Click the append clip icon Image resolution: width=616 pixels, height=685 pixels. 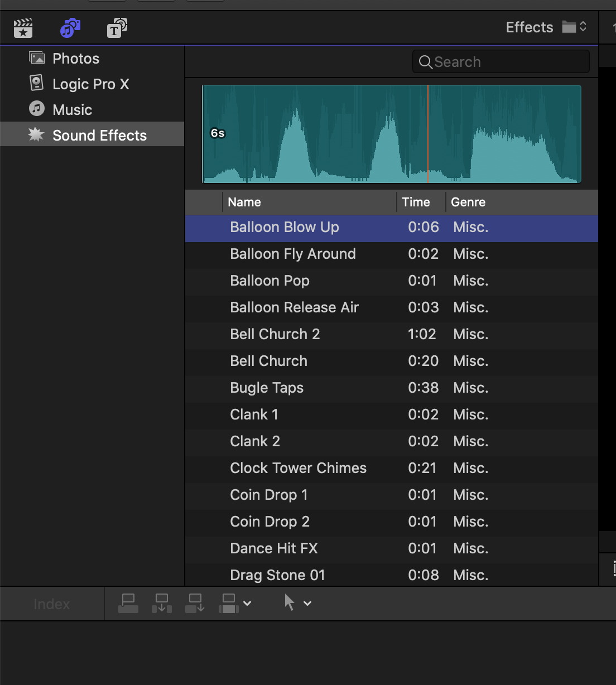tap(195, 603)
